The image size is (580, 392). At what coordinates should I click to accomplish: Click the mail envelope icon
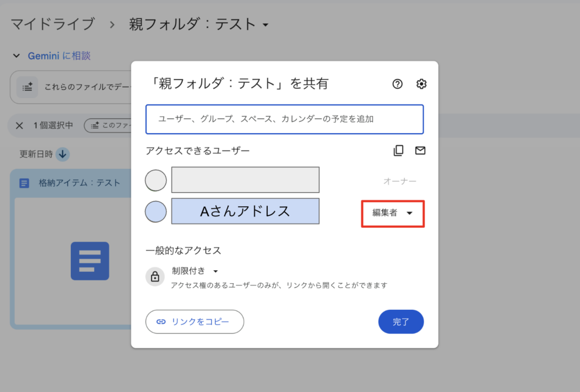(420, 151)
